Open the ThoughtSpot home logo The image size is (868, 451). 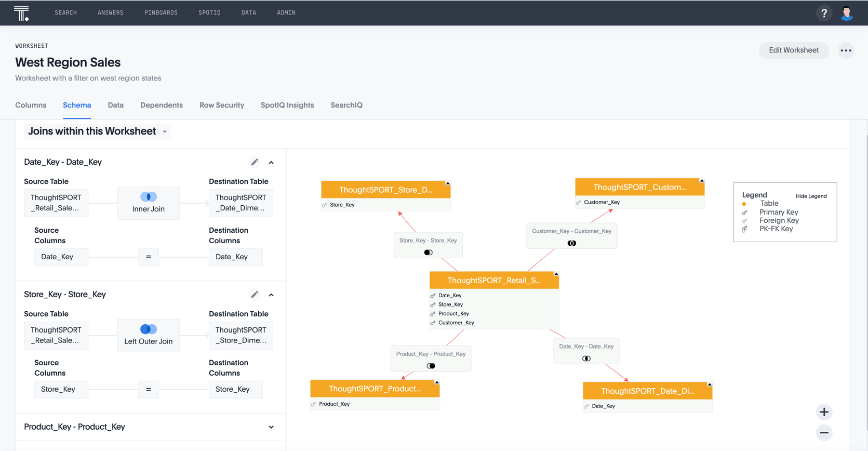(21, 13)
